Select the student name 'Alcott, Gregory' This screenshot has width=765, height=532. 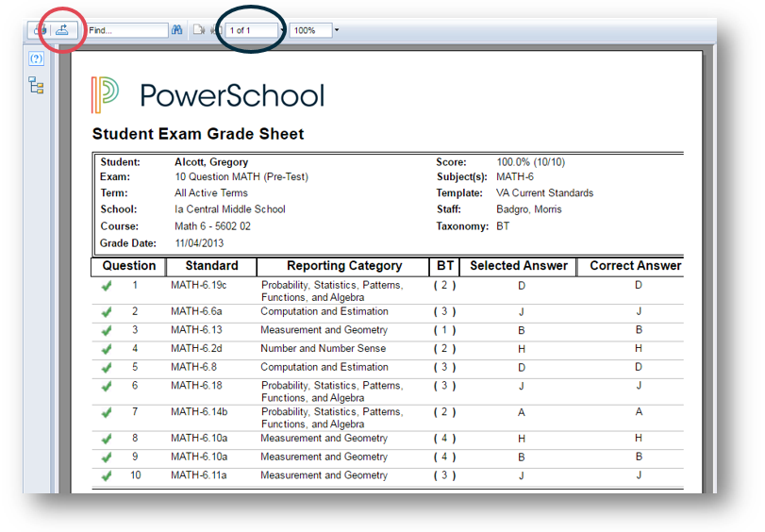tap(211, 162)
